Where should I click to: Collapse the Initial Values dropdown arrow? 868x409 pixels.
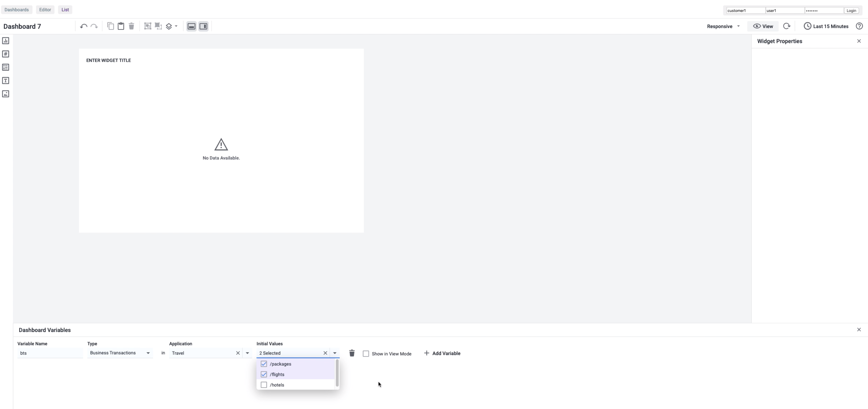click(335, 353)
